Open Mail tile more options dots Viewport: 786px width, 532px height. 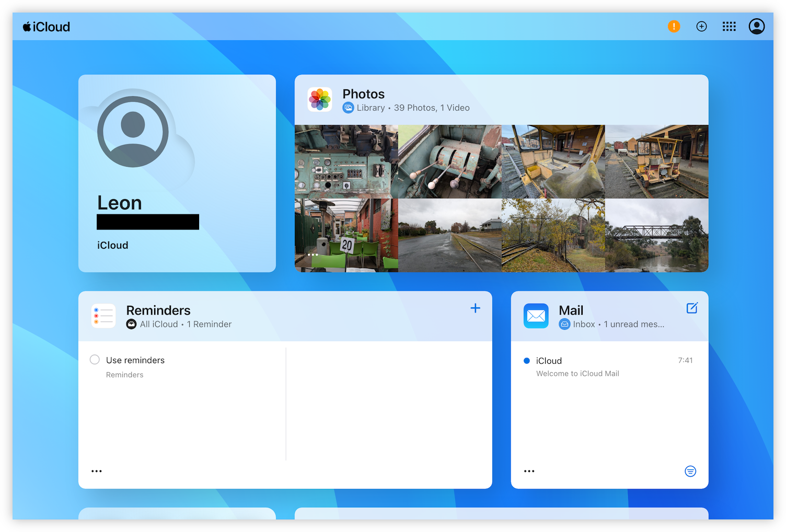pos(529,471)
